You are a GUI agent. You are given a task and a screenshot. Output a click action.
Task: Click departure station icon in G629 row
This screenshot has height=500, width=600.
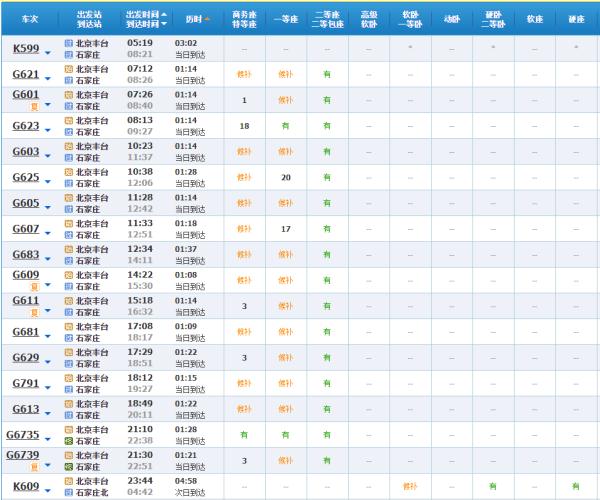tap(68, 352)
